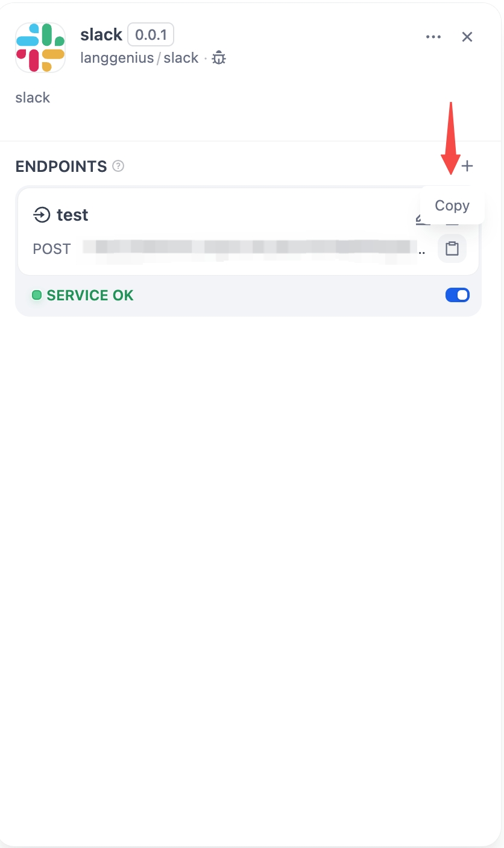Open debug mode via the bug icon
504x848 pixels.
coord(218,58)
